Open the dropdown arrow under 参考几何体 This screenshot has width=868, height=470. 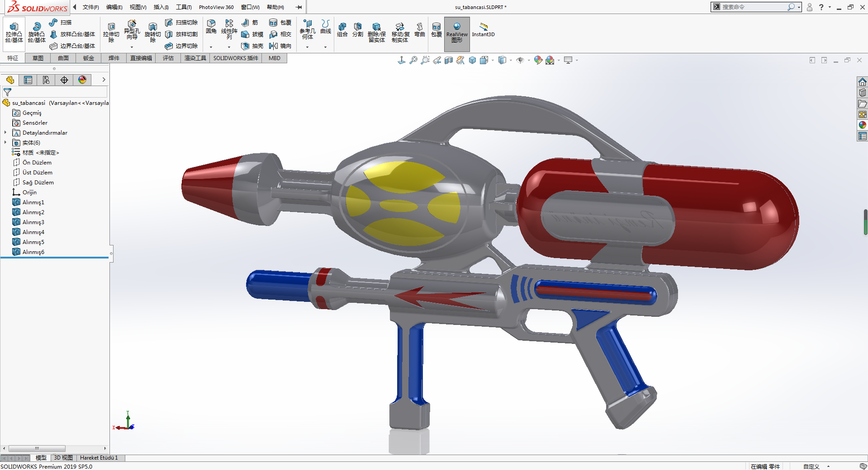click(307, 47)
